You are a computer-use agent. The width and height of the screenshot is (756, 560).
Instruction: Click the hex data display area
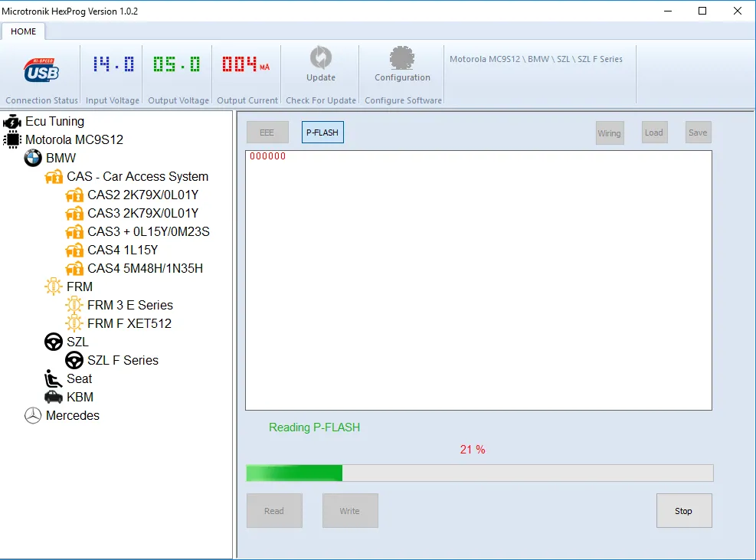pos(479,280)
